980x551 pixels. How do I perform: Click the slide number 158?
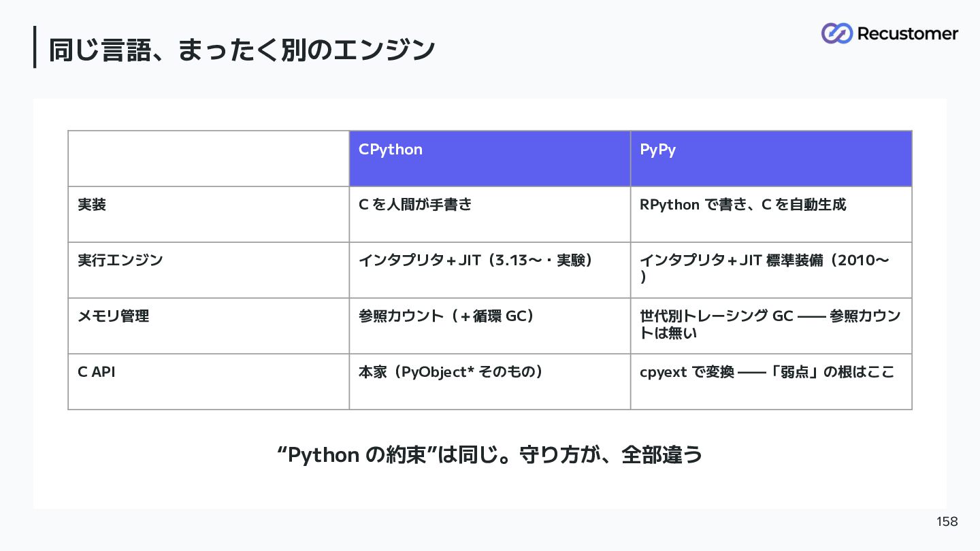click(947, 522)
